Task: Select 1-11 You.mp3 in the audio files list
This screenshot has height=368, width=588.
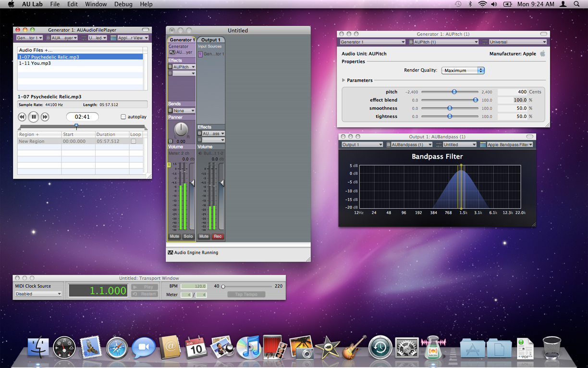Action: 80,63
